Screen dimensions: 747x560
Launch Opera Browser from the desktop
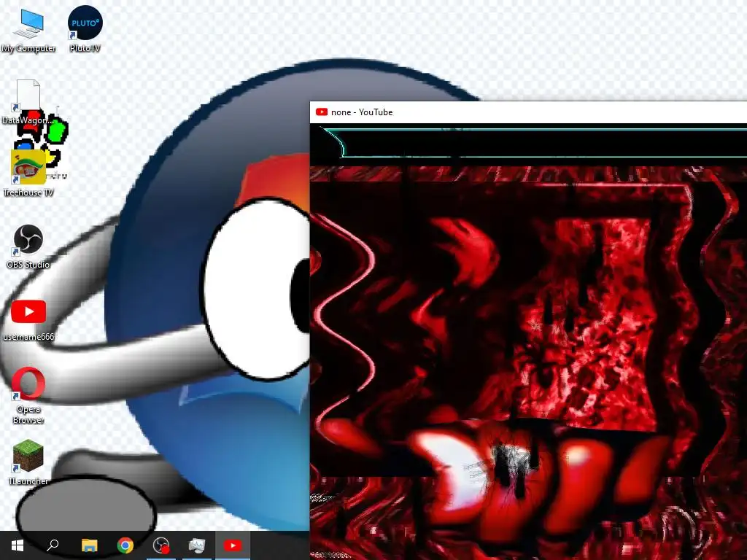click(28, 395)
